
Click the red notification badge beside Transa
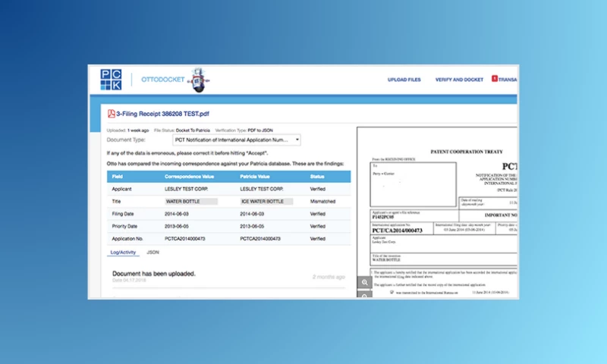point(495,79)
